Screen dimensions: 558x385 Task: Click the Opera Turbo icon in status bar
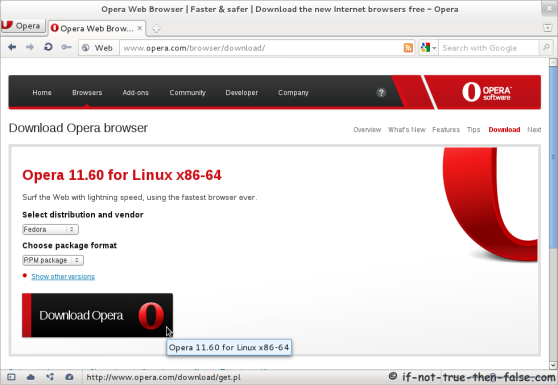tap(69, 377)
